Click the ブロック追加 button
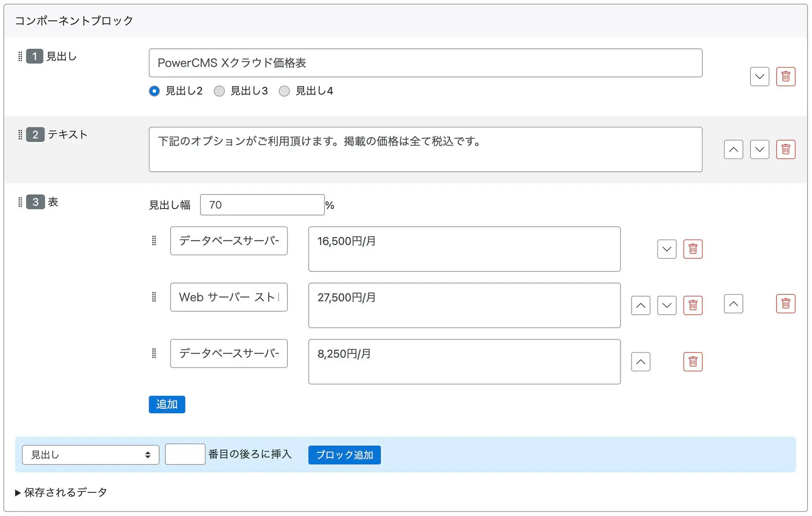This screenshot has width=812, height=516. pos(344,455)
